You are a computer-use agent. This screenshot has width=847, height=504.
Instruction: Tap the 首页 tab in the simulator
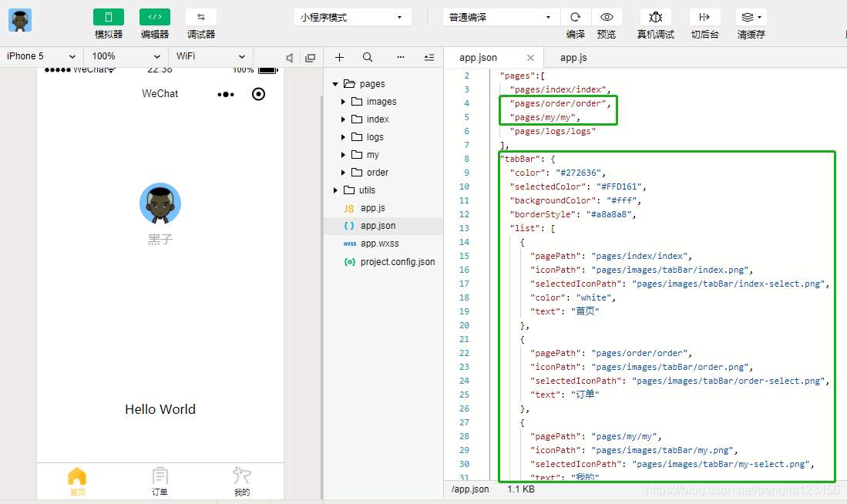click(x=77, y=482)
